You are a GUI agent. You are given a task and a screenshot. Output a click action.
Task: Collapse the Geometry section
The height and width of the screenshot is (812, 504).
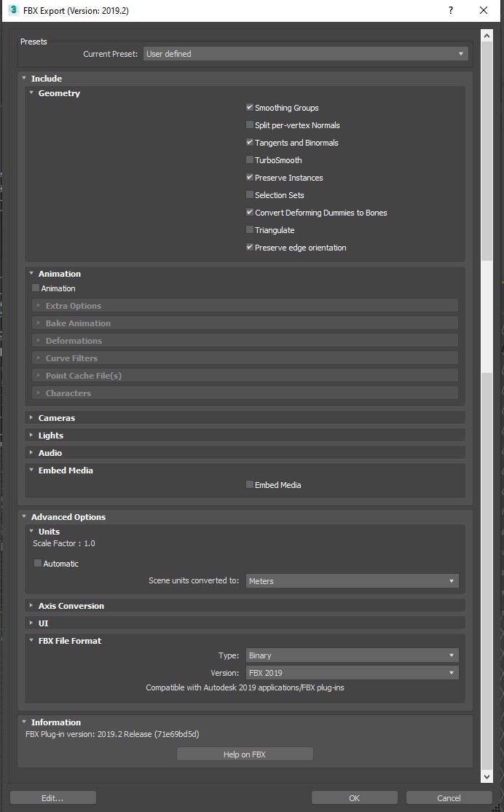[x=58, y=93]
